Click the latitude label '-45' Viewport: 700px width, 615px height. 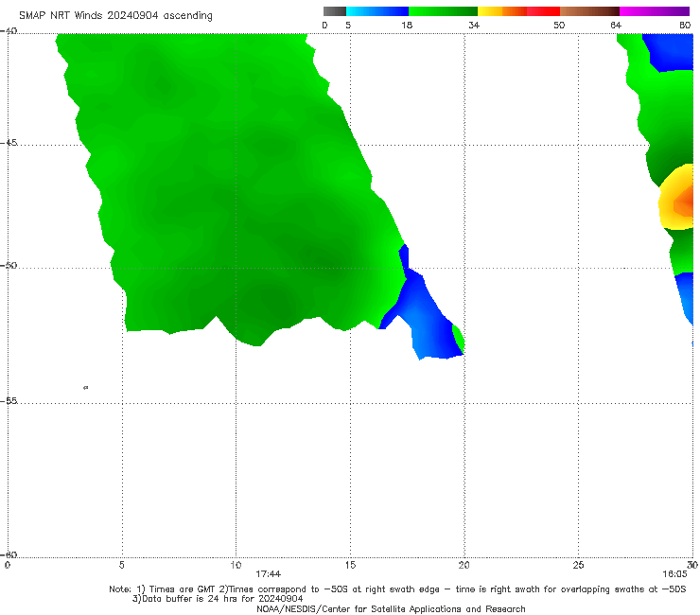point(9,143)
